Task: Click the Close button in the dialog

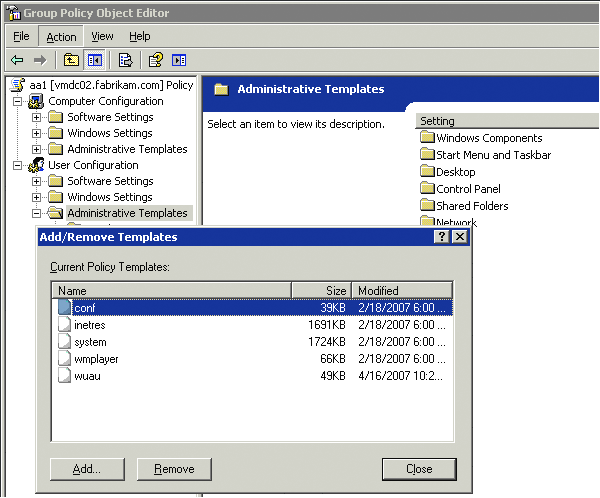Action: 419,469
